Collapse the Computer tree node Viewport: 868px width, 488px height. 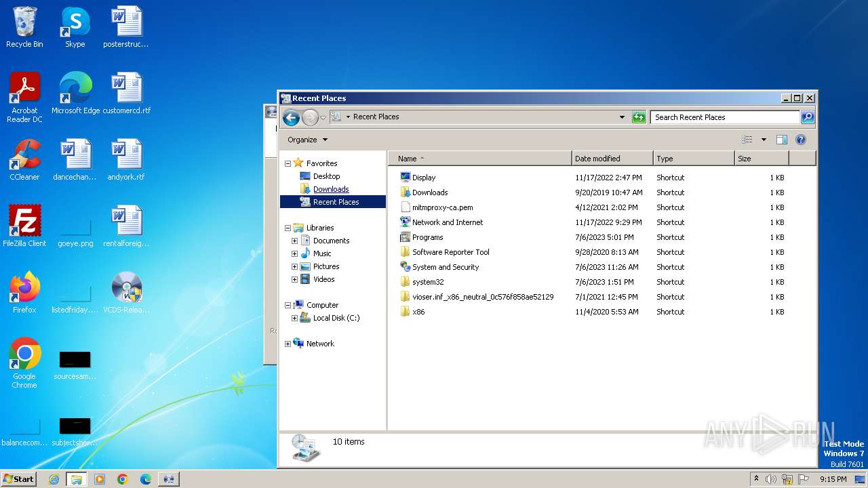[x=288, y=305]
